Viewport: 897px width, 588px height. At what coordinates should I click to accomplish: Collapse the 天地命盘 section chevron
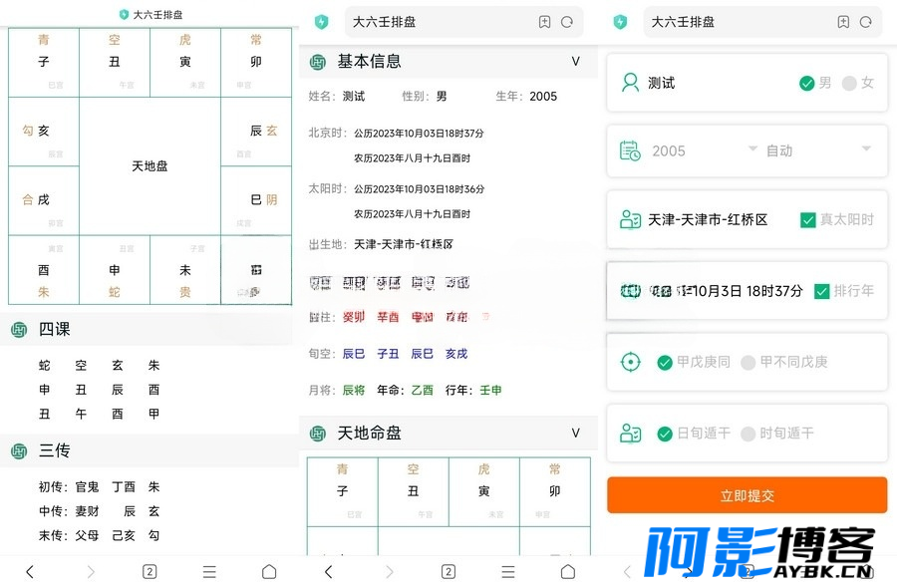[x=575, y=433]
